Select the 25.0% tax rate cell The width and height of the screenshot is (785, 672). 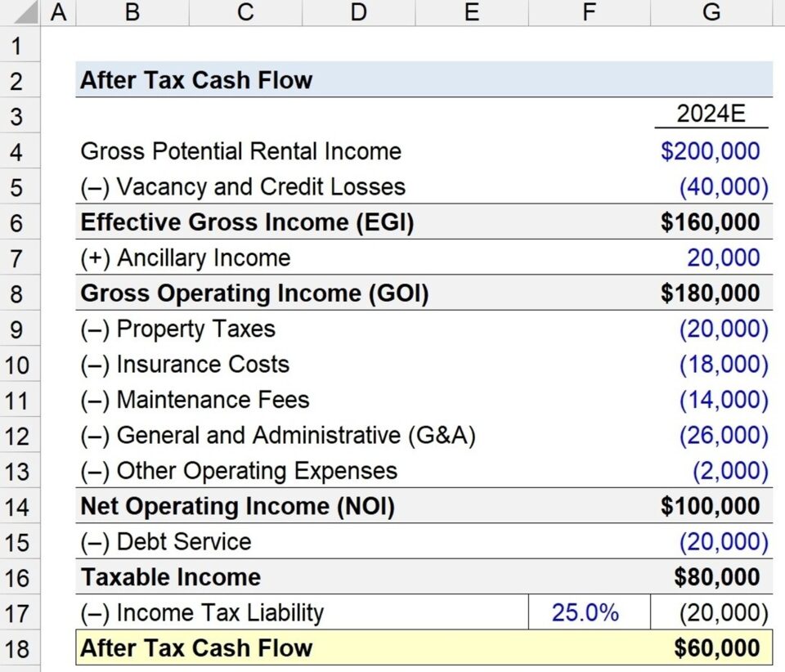click(x=588, y=612)
